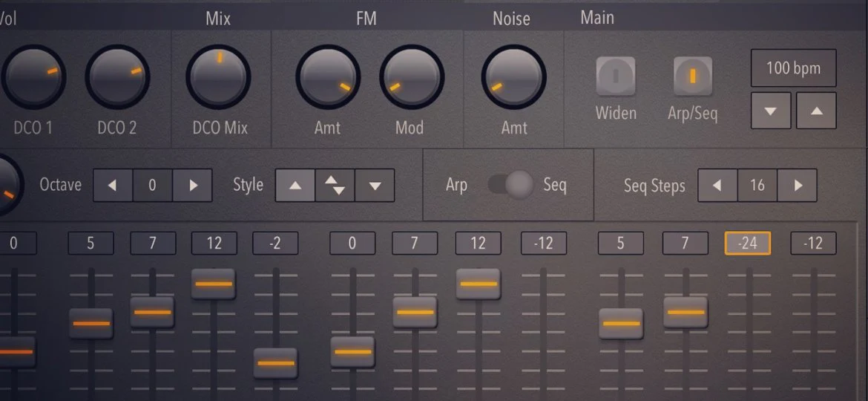This screenshot has height=401, width=868.
Task: Click the slider handle under the 0 step right of -2
Action: [352, 352]
